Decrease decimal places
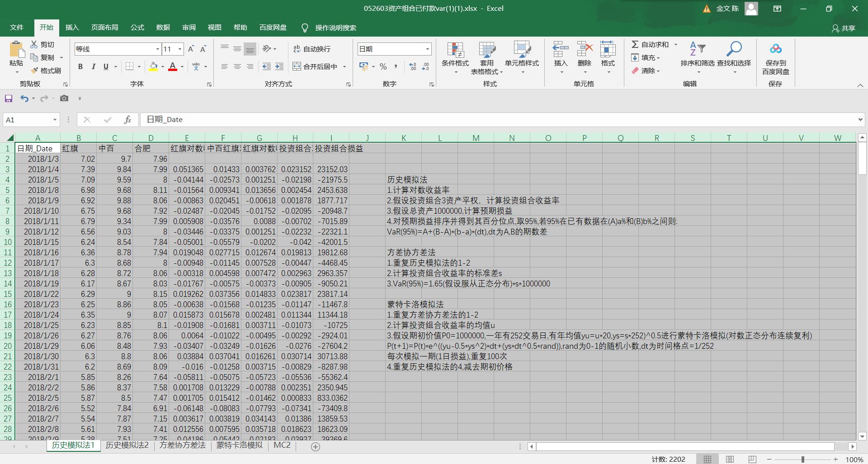This screenshot has height=464, width=868. pyautogui.click(x=425, y=66)
